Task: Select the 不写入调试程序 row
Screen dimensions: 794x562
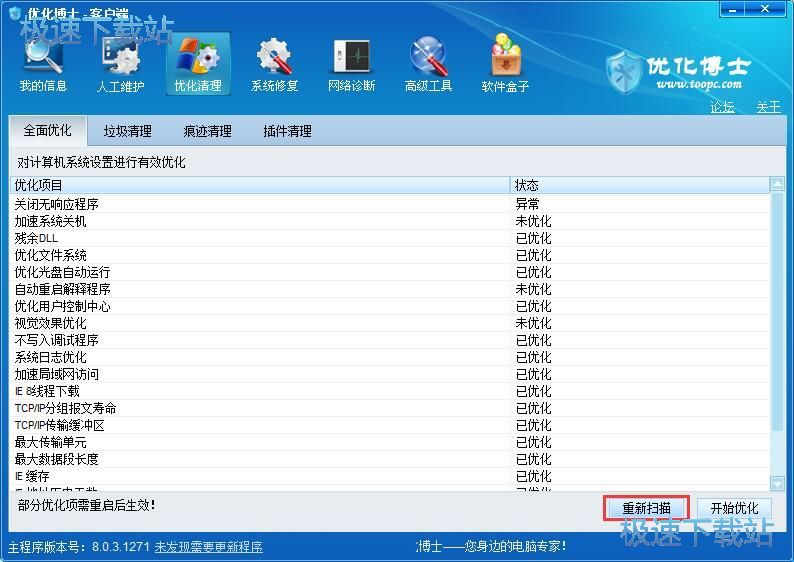Action: pyautogui.click(x=389, y=340)
